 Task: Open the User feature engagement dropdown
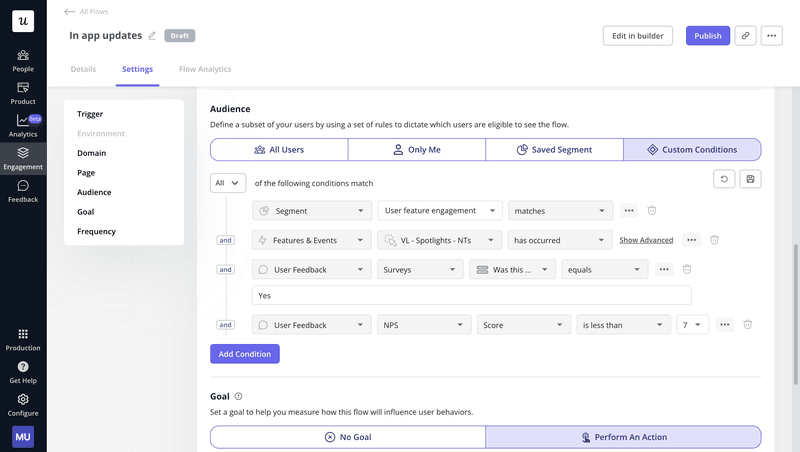(440, 211)
